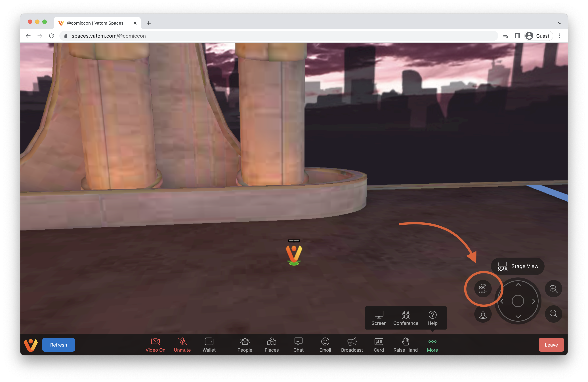Turn right with the joystick right arrow
Image resolution: width=588 pixels, height=382 pixels.
[534, 301]
